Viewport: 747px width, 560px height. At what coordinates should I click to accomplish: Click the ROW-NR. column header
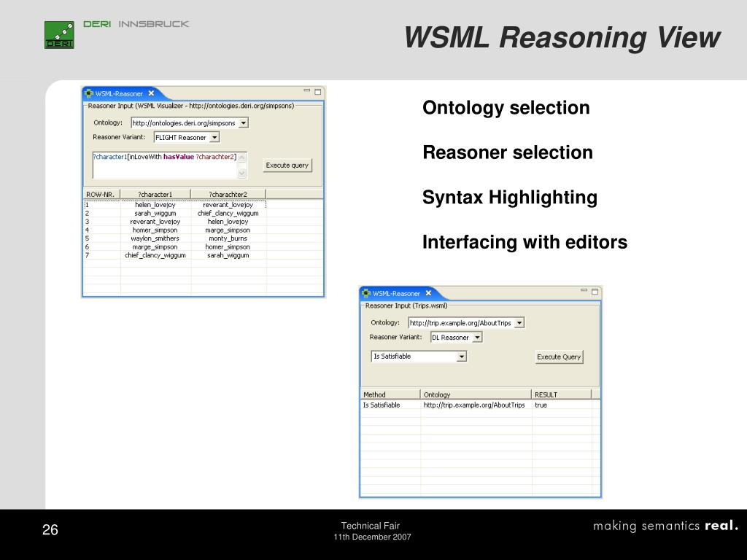click(x=101, y=194)
